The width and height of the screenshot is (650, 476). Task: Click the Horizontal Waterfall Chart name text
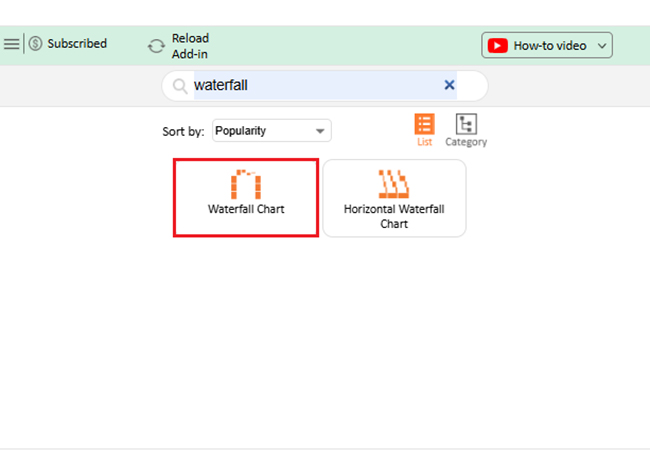[394, 216]
